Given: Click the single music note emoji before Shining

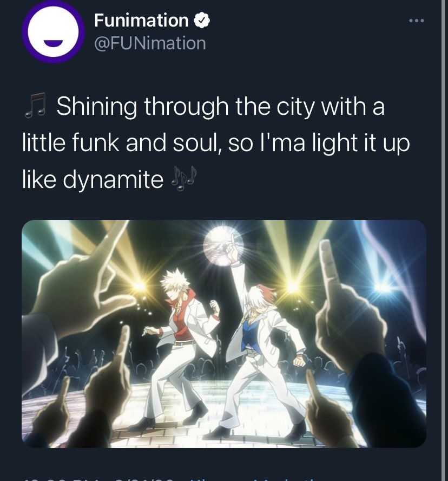Looking at the screenshot, I should point(35,106).
